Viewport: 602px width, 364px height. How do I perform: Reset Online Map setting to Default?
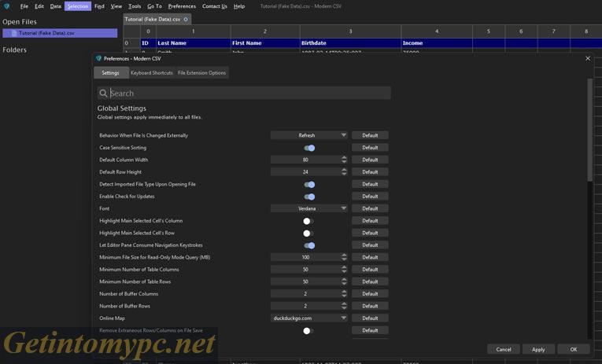tap(370, 318)
